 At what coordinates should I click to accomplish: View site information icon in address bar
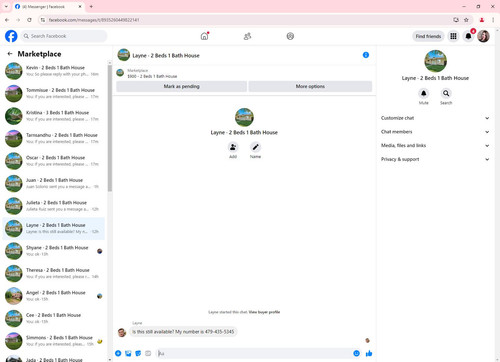(43, 20)
